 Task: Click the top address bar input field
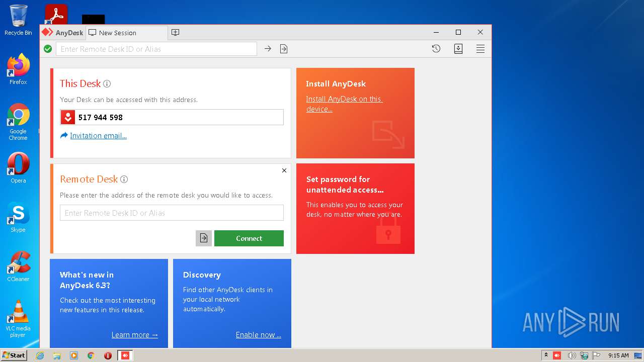click(x=156, y=49)
